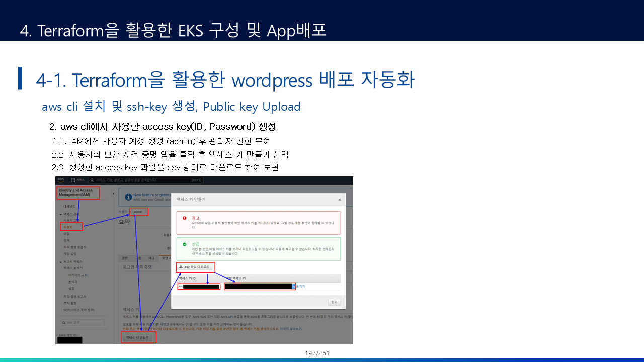Click the AWS console search field

coord(145,179)
